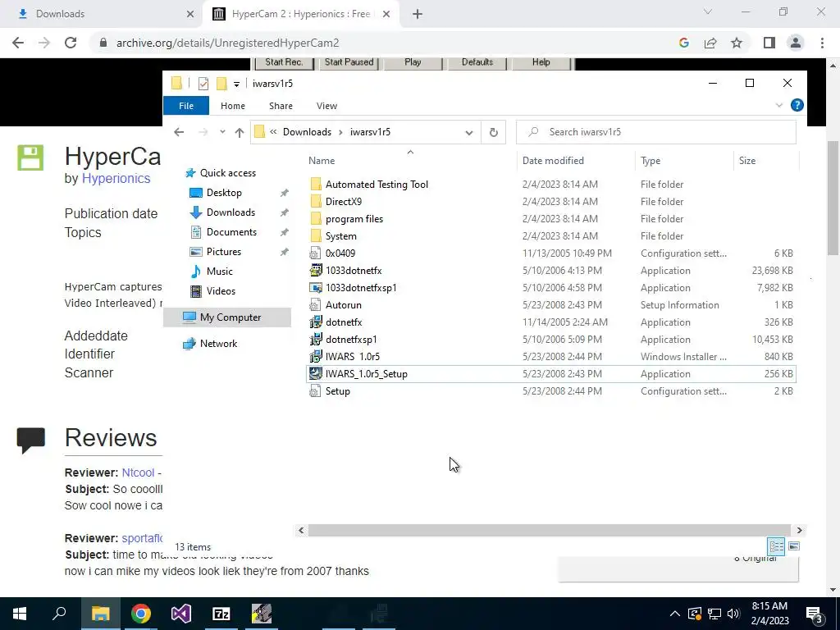Select Documents in the navigation pane
This screenshot has height=630, width=840.
[x=231, y=232]
